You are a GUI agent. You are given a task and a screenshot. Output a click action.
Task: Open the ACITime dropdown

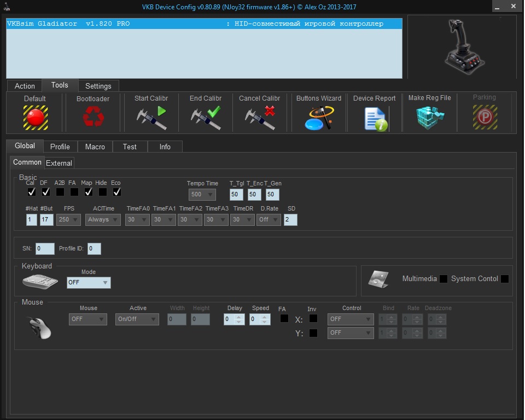tap(103, 220)
